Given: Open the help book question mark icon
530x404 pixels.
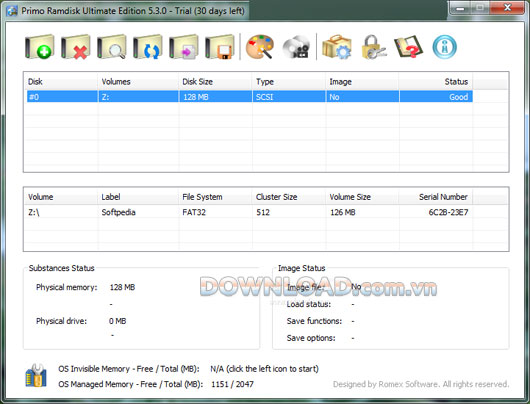Looking at the screenshot, I should pos(408,47).
